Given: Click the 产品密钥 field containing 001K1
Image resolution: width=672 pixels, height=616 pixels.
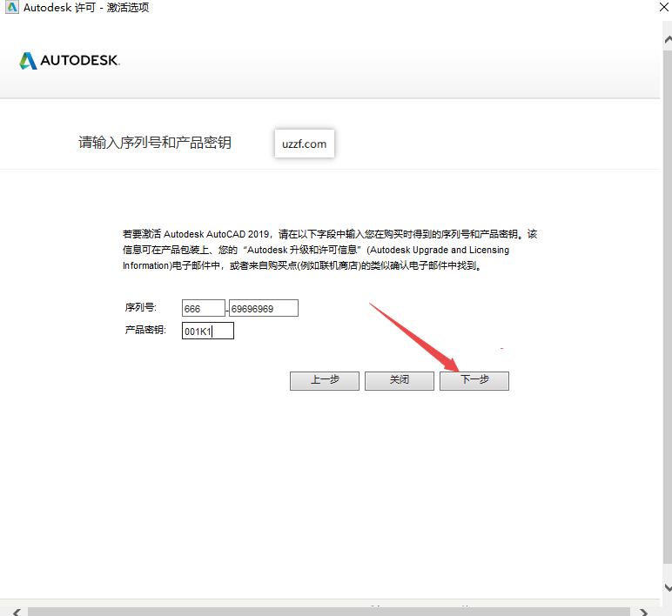Looking at the screenshot, I should click(208, 331).
